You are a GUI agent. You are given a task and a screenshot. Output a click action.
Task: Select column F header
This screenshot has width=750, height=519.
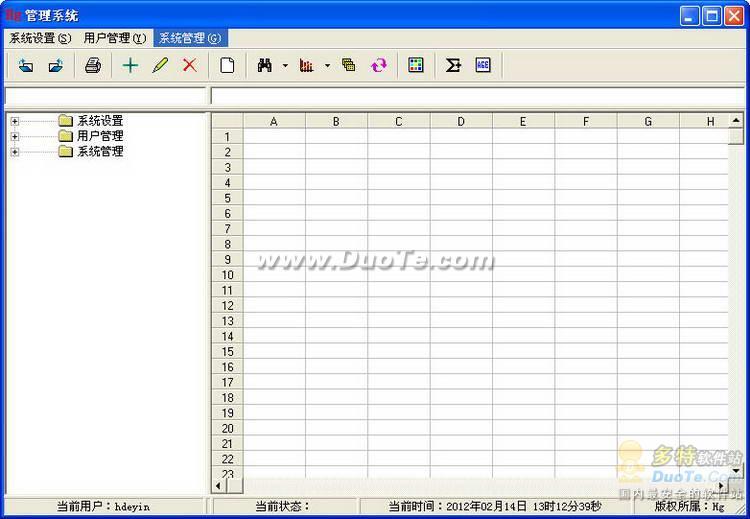[x=586, y=121]
